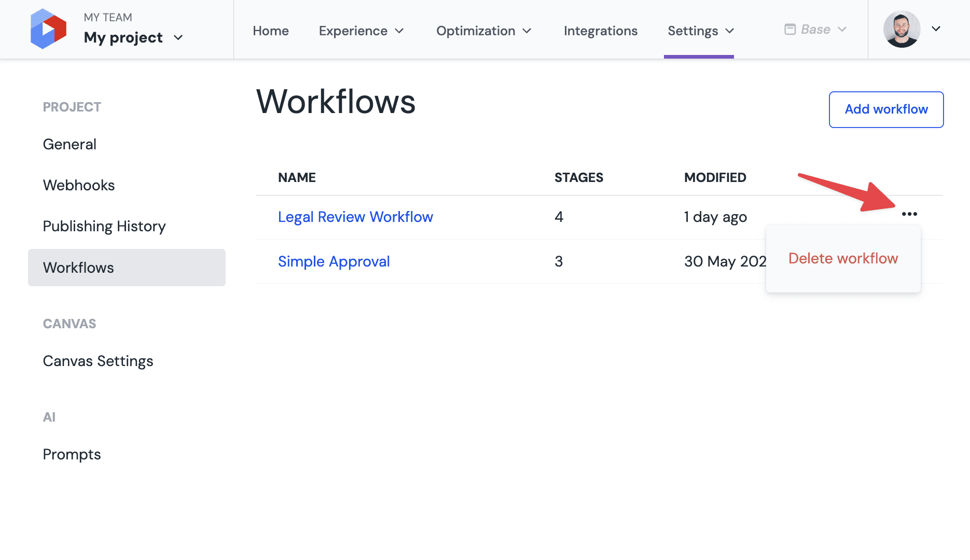Select Workflows in the sidebar
Screen dimensions: 970x560
127,268
